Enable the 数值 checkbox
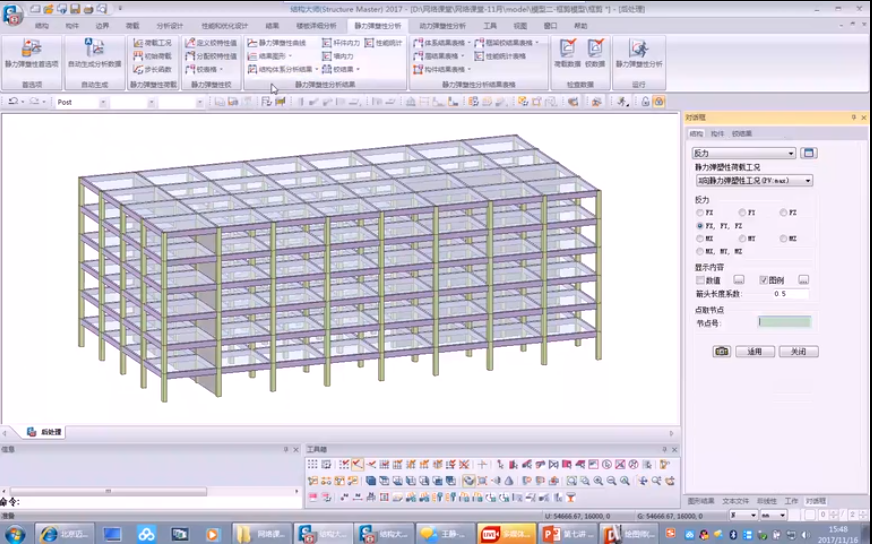 [x=701, y=280]
